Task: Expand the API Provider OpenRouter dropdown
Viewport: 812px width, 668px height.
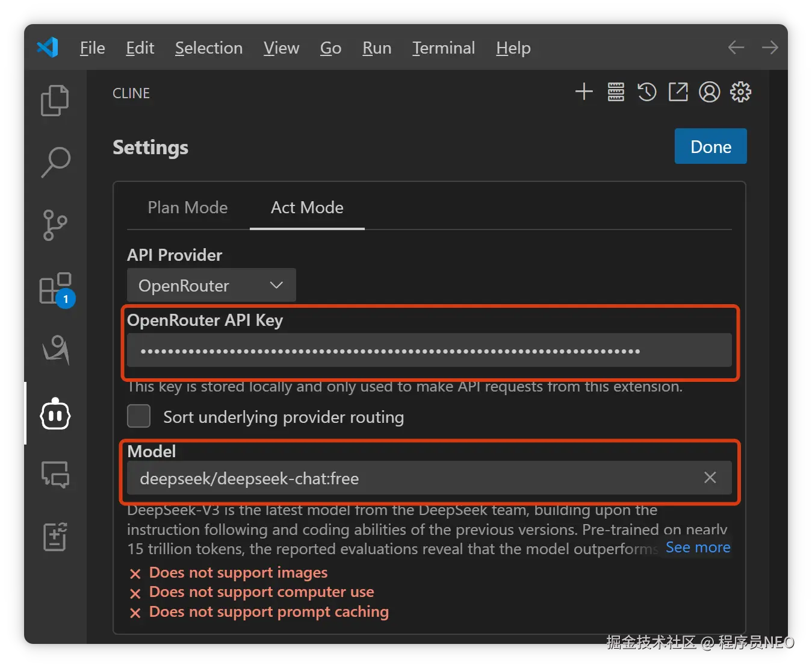Action: point(211,286)
